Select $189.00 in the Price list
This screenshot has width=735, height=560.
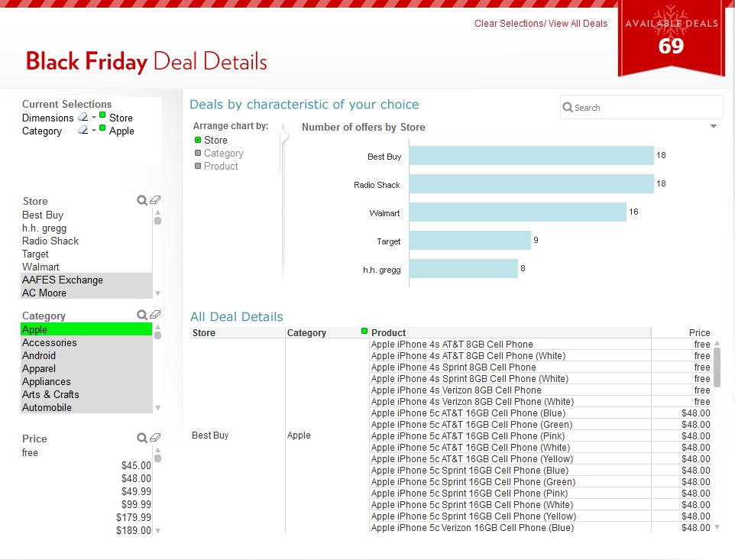(x=87, y=530)
